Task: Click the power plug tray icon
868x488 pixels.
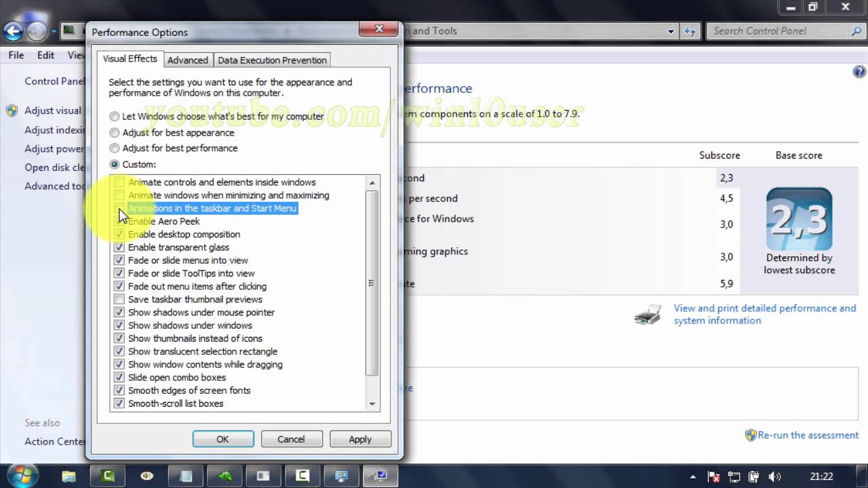Action: click(754, 476)
